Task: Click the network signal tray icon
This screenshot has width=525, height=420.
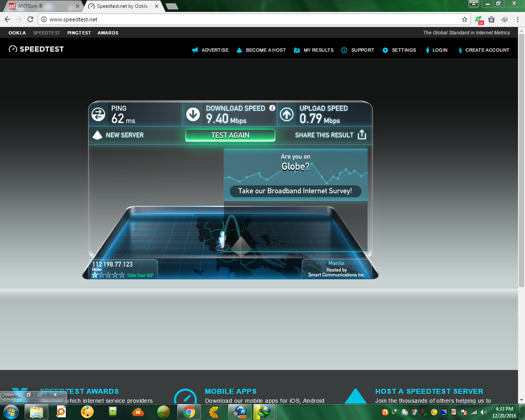Action: coord(474,412)
